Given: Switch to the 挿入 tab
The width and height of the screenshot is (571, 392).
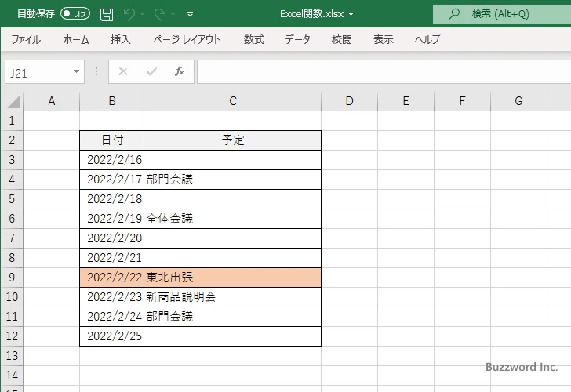Looking at the screenshot, I should pyautogui.click(x=121, y=39).
